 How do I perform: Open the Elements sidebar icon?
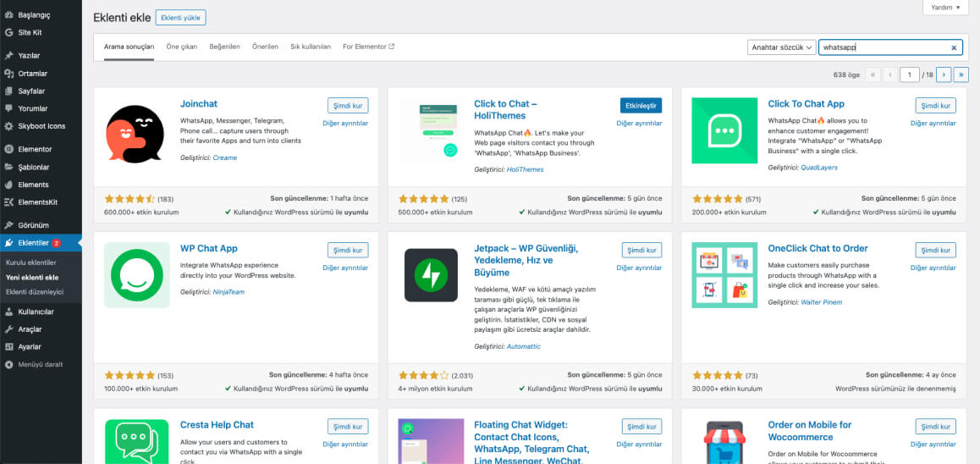8,185
